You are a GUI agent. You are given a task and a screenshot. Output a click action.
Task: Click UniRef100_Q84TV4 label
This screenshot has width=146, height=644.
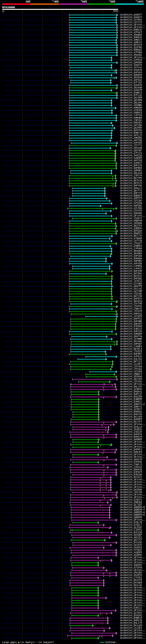131,337
